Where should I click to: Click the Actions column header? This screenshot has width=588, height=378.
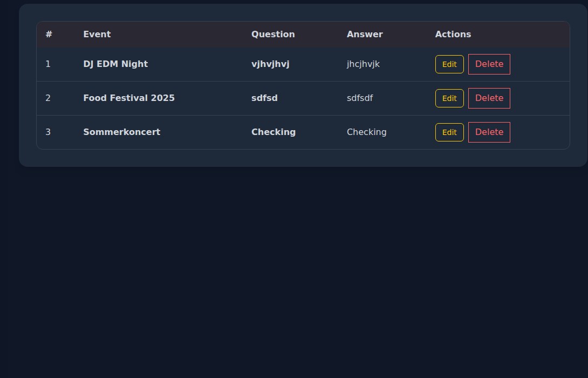(x=453, y=34)
